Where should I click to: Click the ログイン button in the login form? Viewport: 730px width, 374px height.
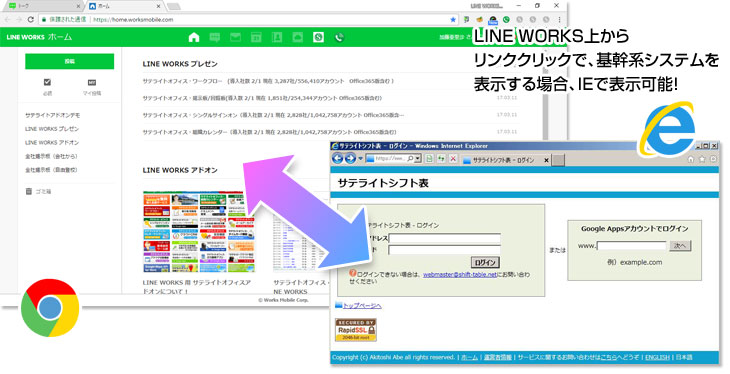click(x=486, y=263)
